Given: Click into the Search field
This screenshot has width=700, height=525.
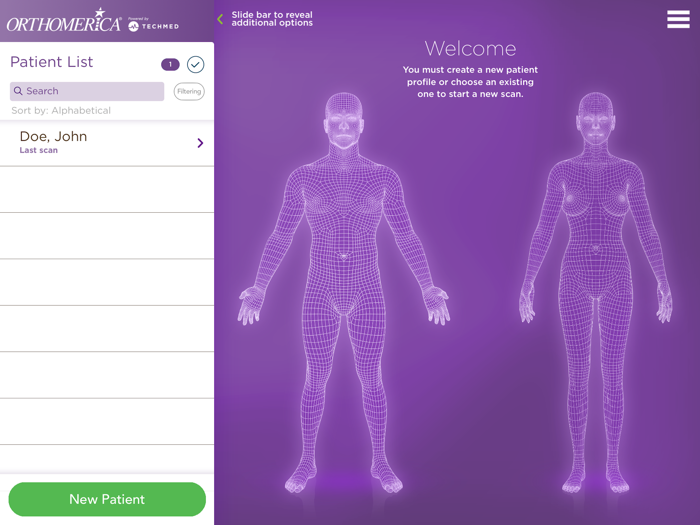Looking at the screenshot, I should pos(87,91).
